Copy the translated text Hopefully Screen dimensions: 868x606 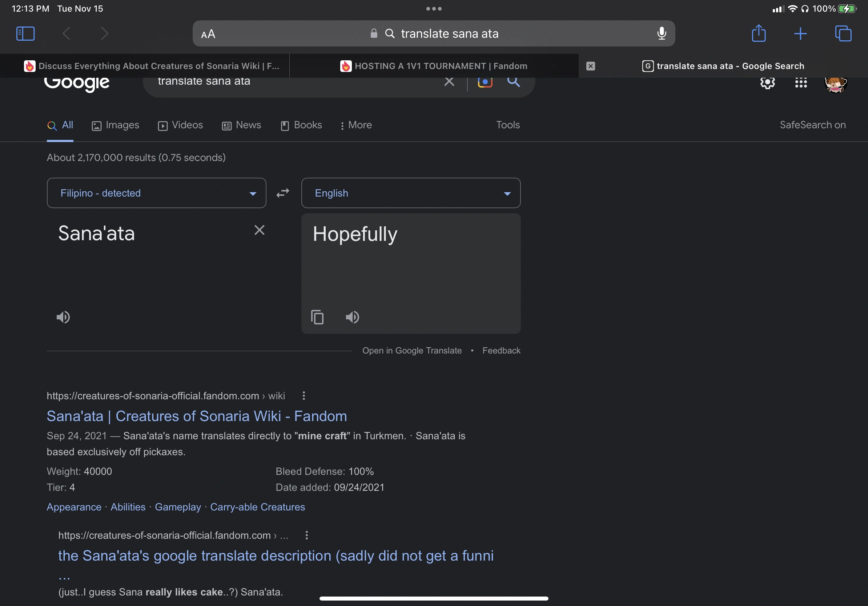[317, 317]
